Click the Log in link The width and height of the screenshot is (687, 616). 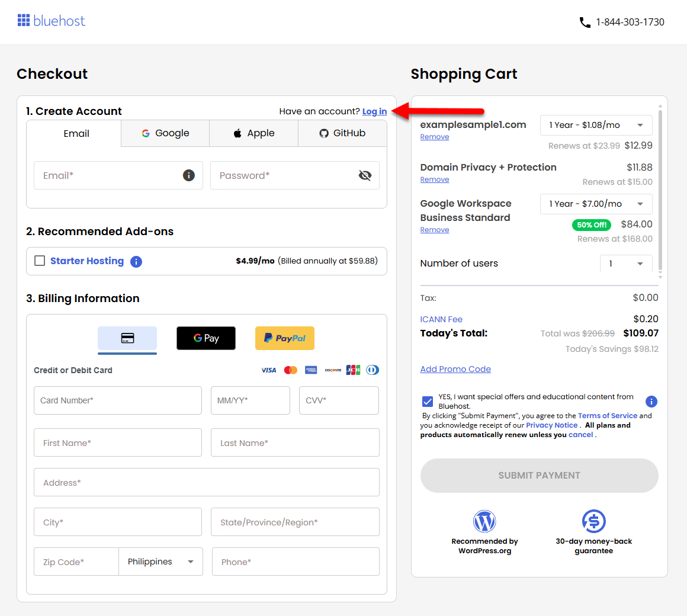[375, 111]
